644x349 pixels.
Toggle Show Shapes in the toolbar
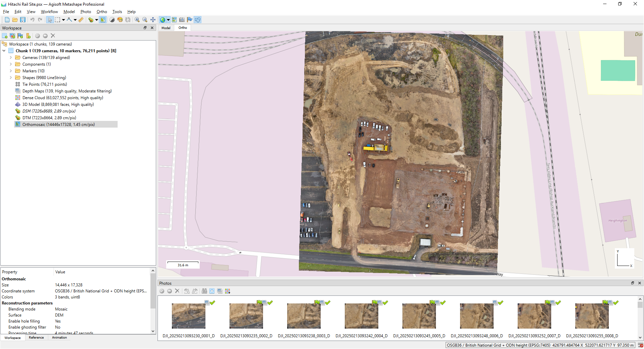pyautogui.click(x=198, y=20)
